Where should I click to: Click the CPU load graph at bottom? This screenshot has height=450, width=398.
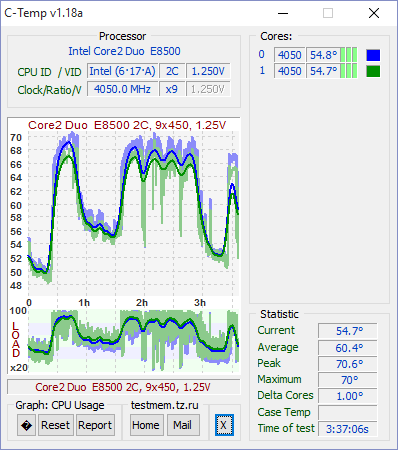point(133,340)
